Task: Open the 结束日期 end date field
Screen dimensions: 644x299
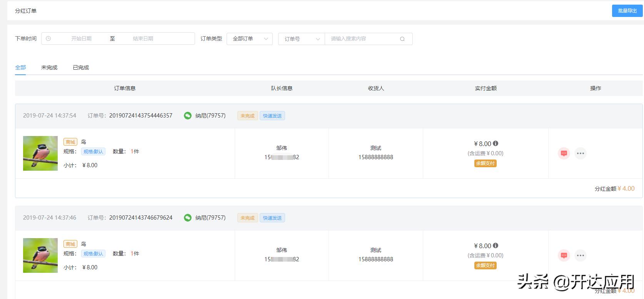Action: [x=143, y=39]
